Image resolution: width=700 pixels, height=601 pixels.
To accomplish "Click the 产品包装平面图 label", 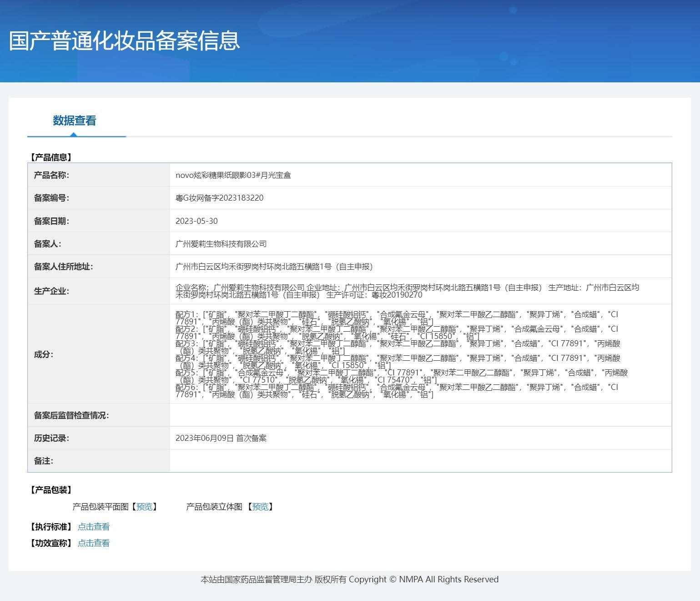I will pos(101,507).
